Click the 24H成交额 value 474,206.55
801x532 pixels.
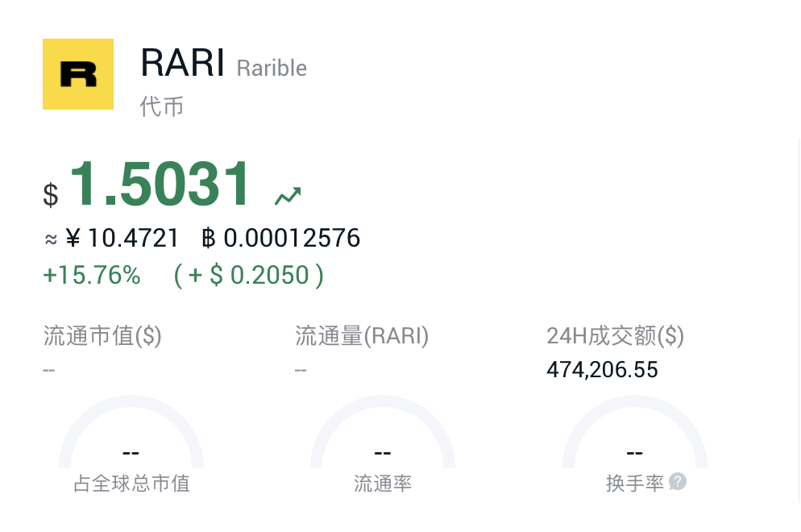601,369
